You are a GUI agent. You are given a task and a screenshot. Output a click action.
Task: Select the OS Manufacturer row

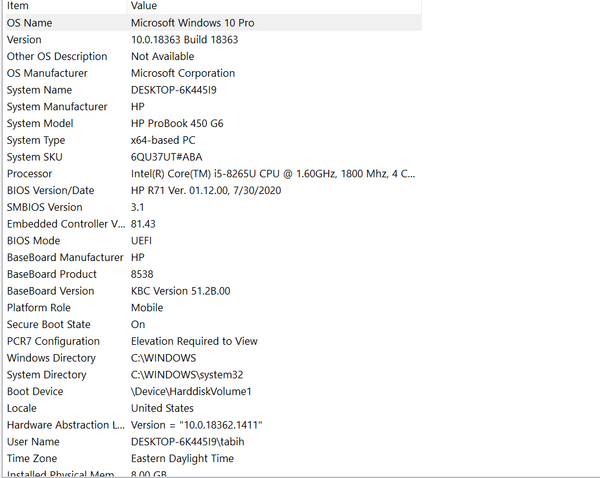[213, 73]
